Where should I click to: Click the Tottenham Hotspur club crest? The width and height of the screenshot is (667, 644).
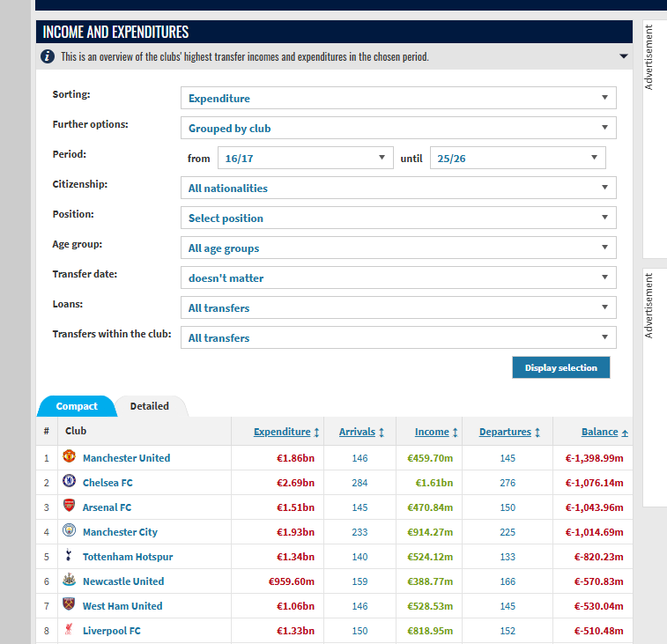pos(69,555)
